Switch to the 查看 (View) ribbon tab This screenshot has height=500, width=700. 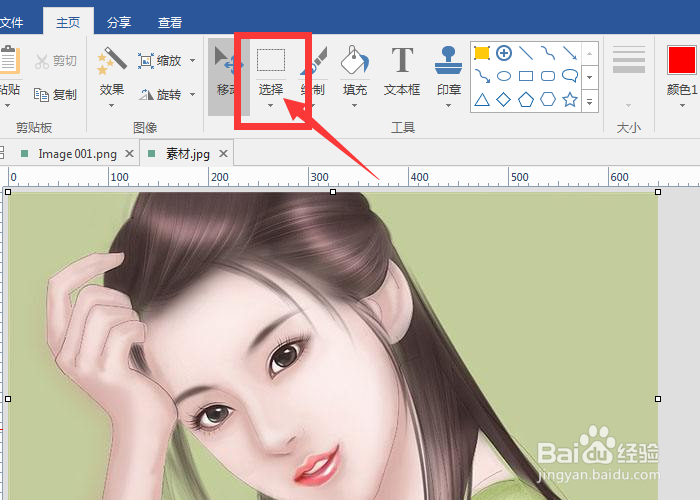(170, 22)
